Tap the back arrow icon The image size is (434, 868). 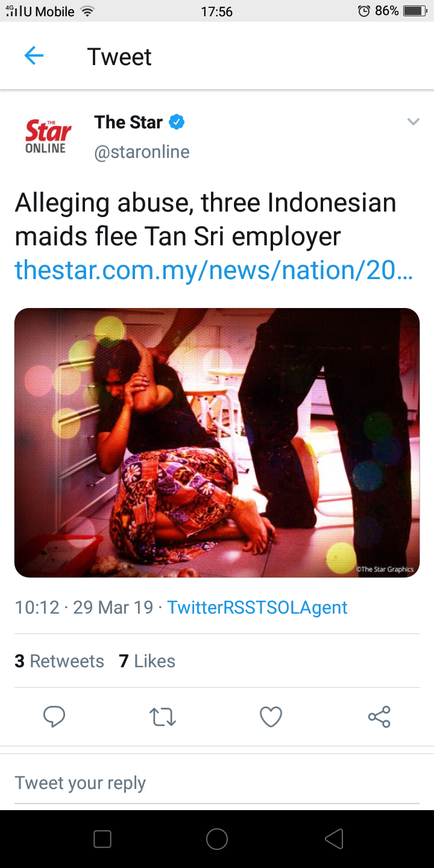[34, 56]
